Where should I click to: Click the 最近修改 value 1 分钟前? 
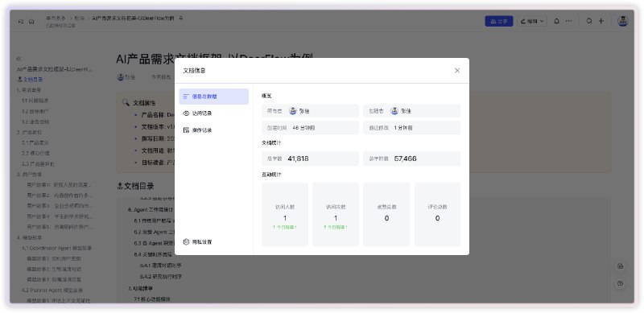[x=403, y=128]
